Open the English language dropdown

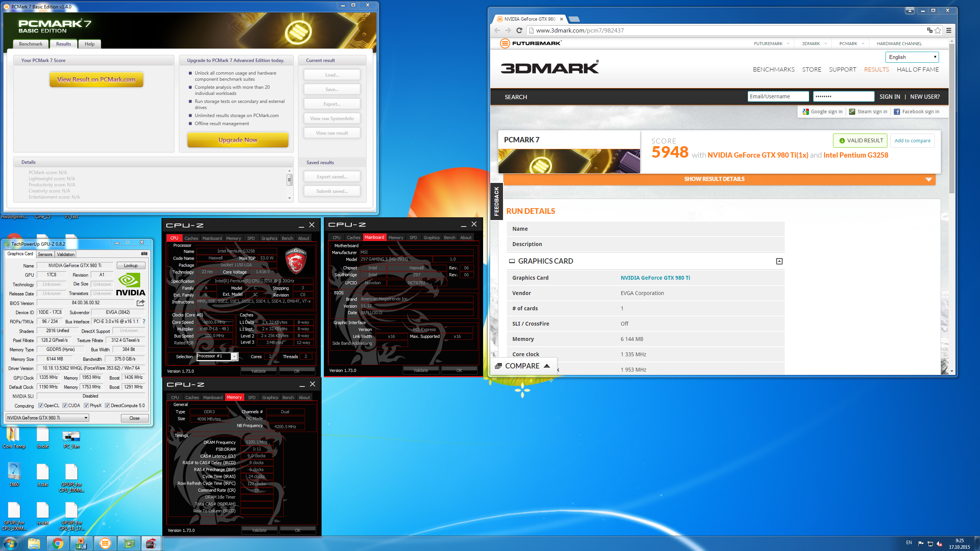tap(912, 57)
